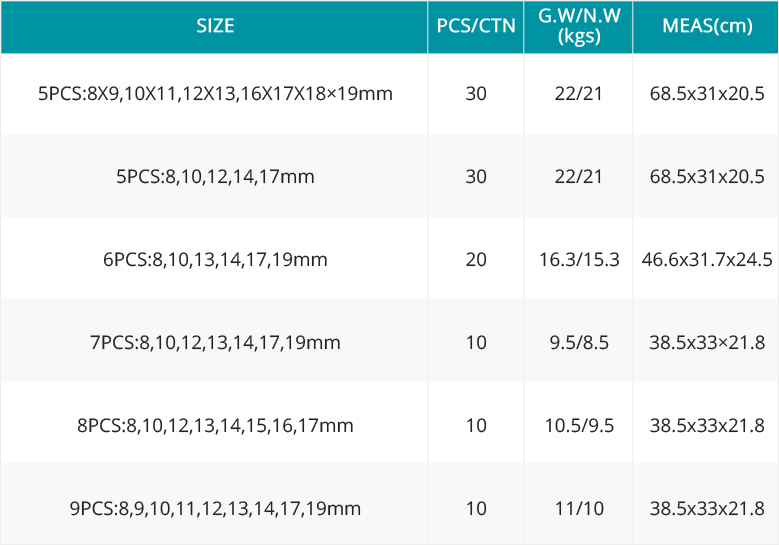The width and height of the screenshot is (779, 545).
Task: Click the 10.5/9.5 weight cell
Action: pos(579,426)
